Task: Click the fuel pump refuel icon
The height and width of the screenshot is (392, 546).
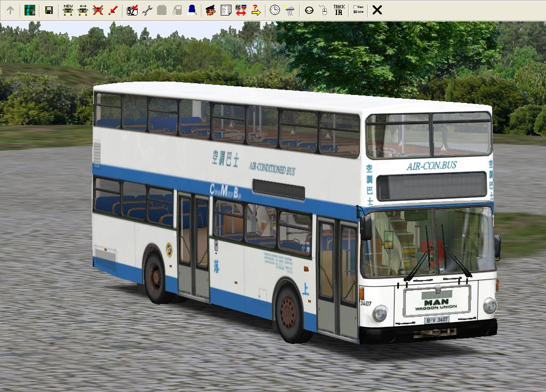Action: click(177, 10)
